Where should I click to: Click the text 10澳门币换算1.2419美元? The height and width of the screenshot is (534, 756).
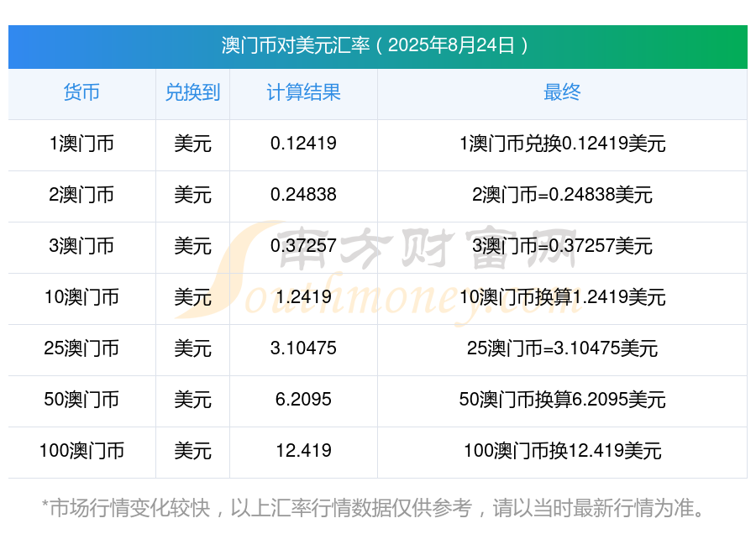tap(562, 297)
